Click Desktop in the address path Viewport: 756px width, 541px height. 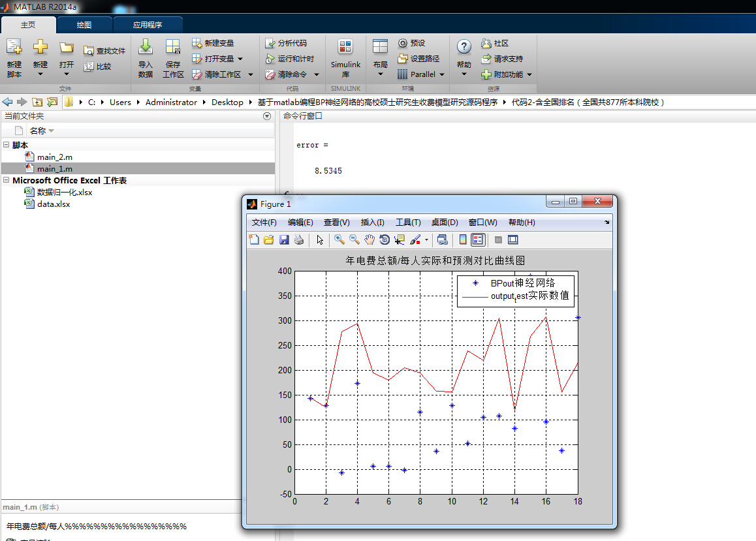(x=227, y=102)
